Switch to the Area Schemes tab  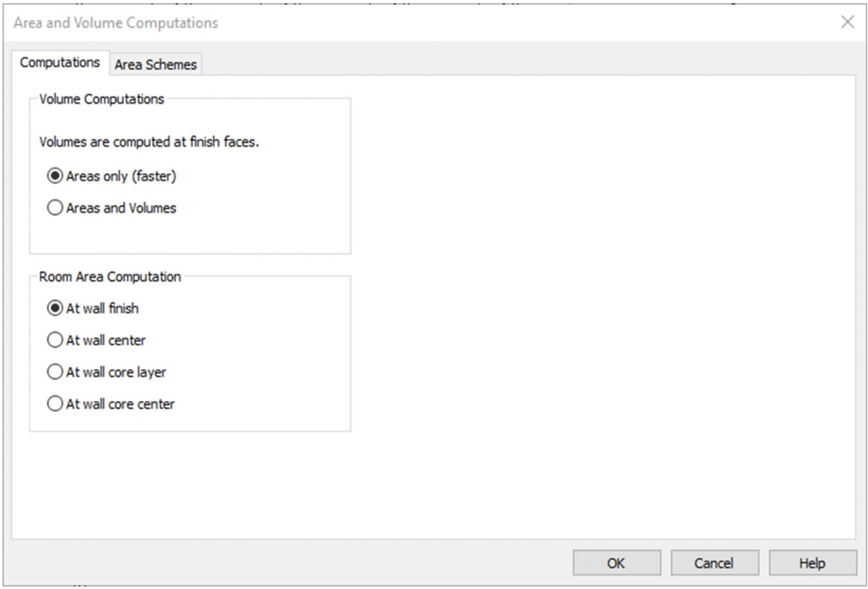155,64
